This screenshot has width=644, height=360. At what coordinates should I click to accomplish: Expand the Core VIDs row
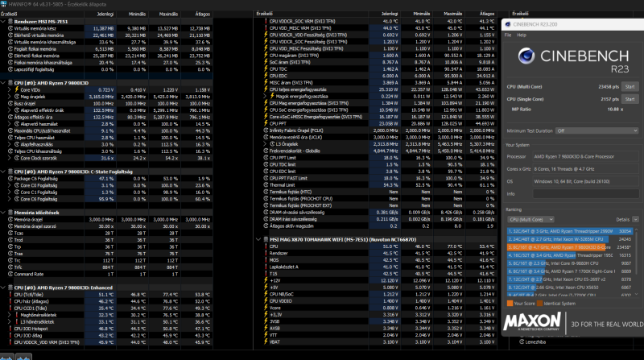(10, 89)
